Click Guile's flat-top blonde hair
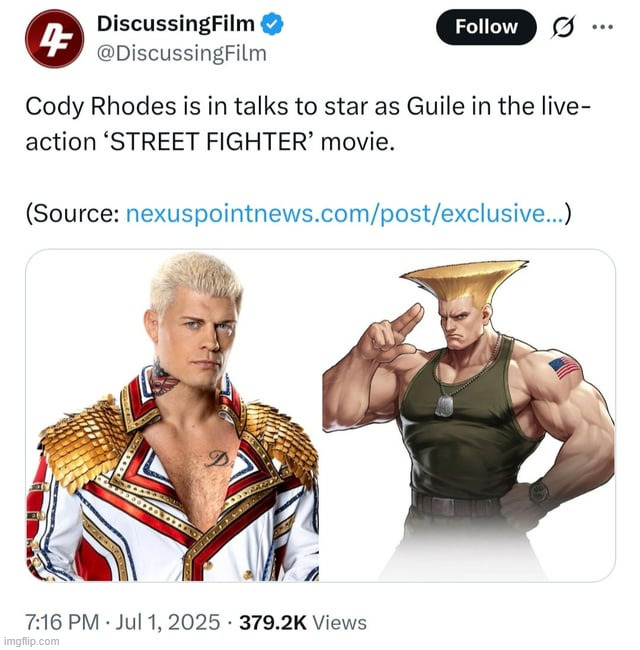The width and height of the screenshot is (640, 650). pos(464,282)
